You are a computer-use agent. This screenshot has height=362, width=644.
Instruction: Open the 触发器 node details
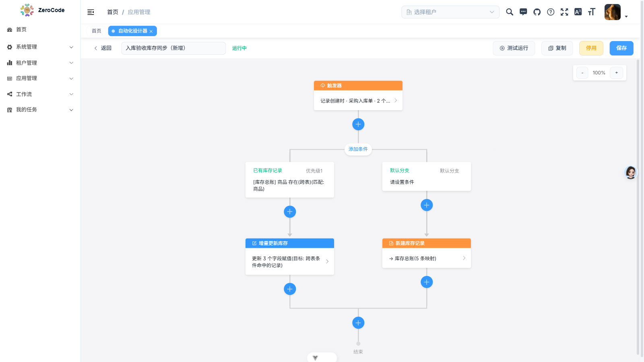point(358,96)
